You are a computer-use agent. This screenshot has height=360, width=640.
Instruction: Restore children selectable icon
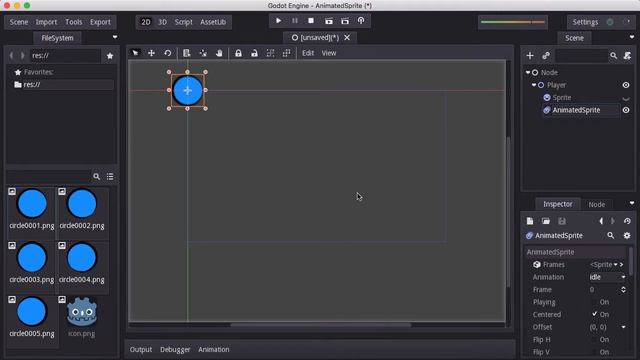[x=287, y=53]
